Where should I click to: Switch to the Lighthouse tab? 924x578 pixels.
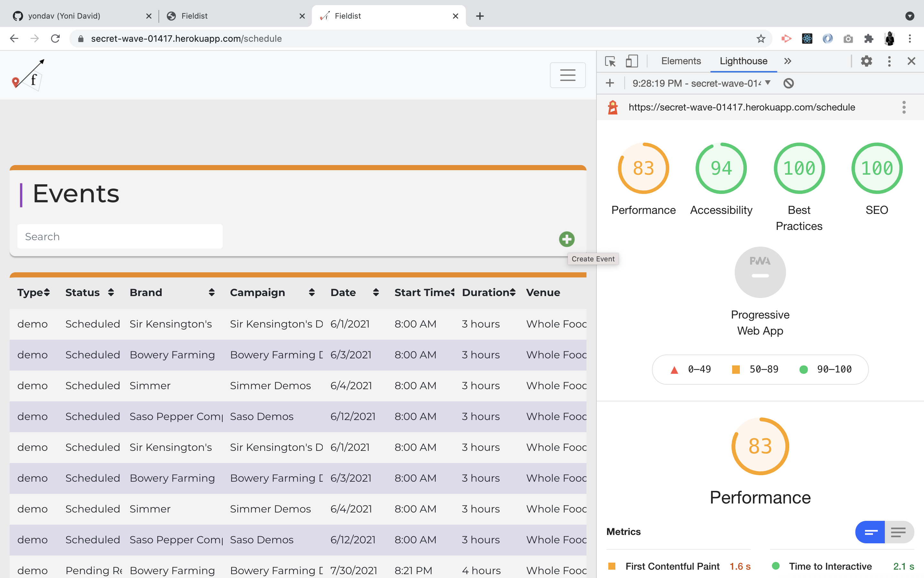743,61
